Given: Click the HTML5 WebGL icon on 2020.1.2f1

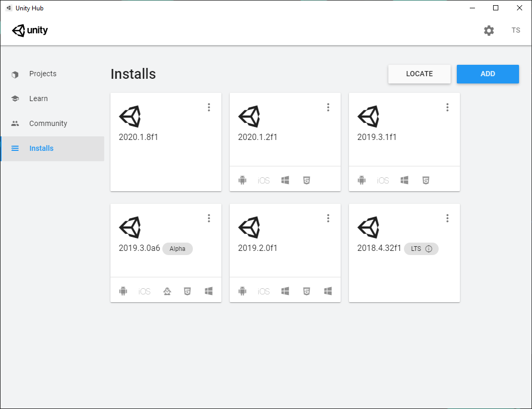Looking at the screenshot, I should point(306,180).
